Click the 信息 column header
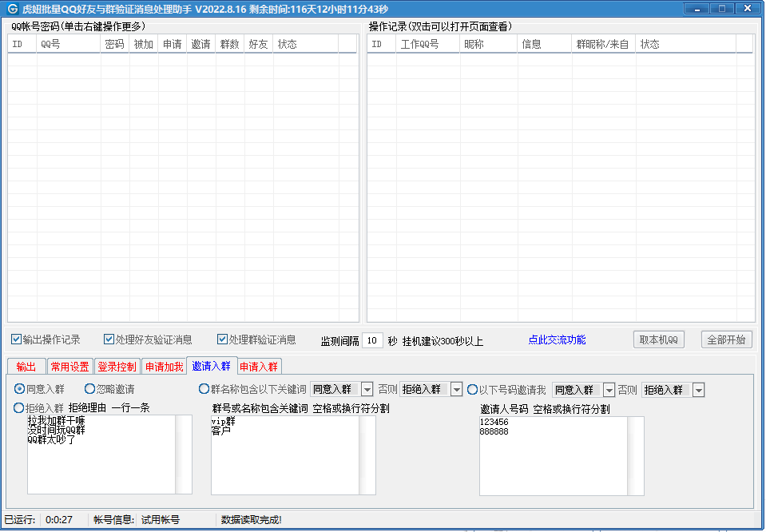The height and width of the screenshot is (532, 766). pyautogui.click(x=544, y=44)
